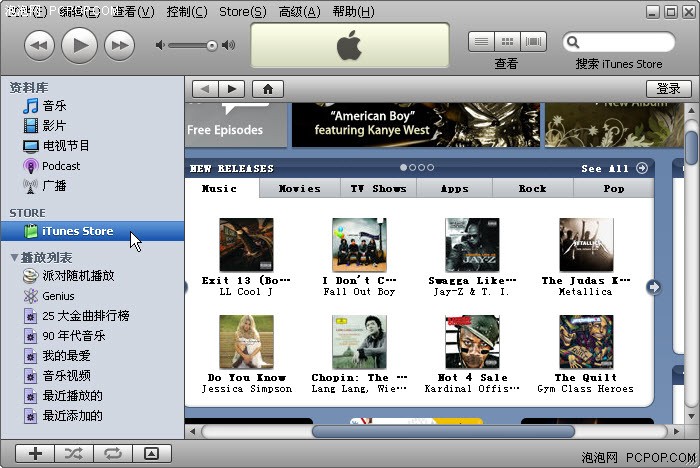Switch to the Movies tab

tap(300, 188)
